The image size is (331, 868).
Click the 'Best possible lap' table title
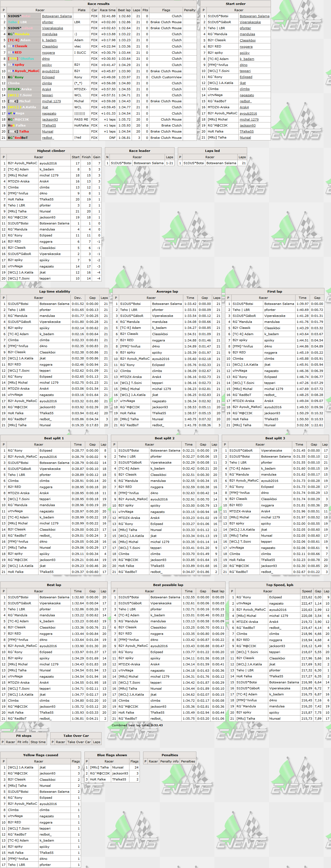pyautogui.click(x=168, y=585)
